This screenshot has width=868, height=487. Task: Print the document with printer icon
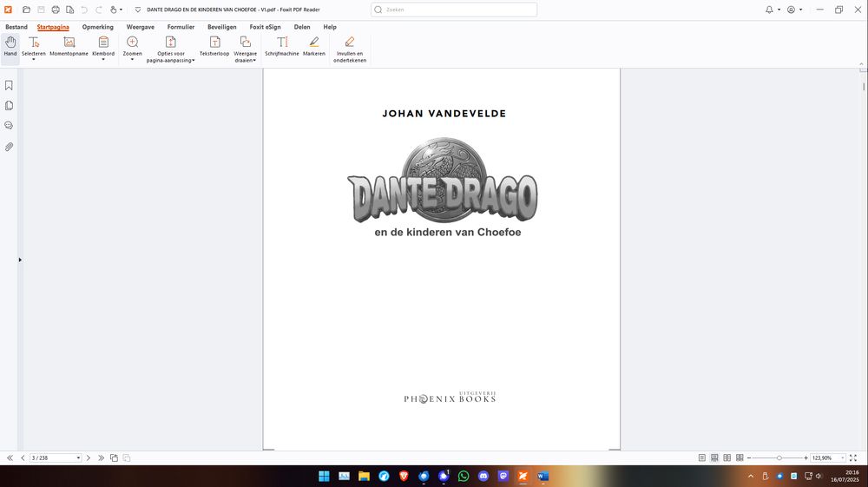[x=56, y=10]
